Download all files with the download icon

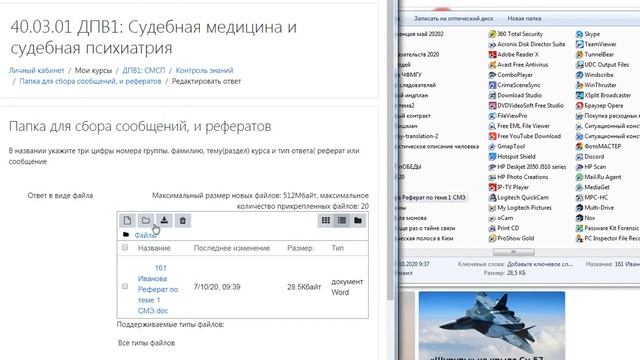pyautogui.click(x=164, y=220)
